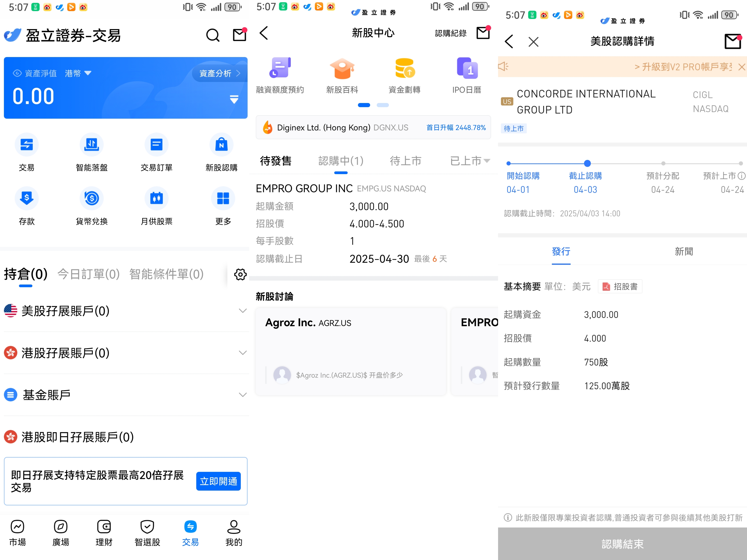
Task: Go back from 美股認購詳情
Action: [x=509, y=42]
